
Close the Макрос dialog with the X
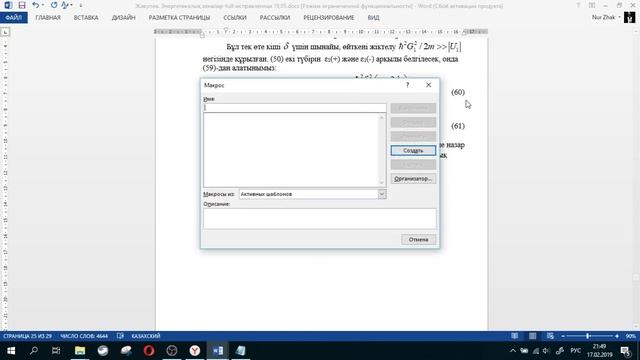point(428,85)
